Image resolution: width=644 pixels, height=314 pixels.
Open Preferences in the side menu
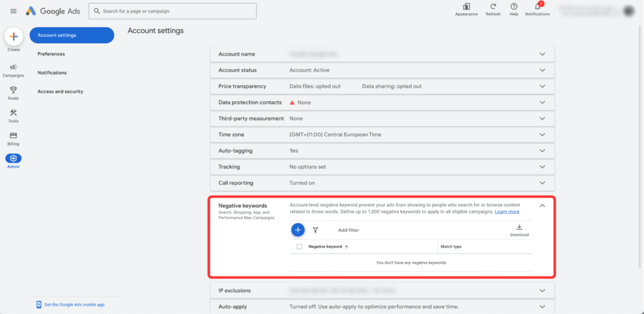click(52, 54)
